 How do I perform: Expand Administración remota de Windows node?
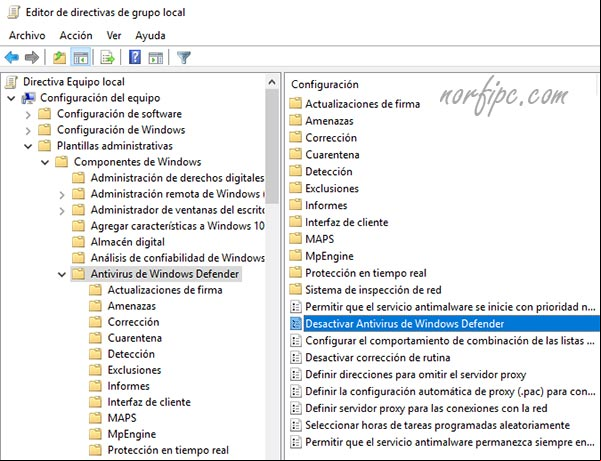click(x=62, y=195)
